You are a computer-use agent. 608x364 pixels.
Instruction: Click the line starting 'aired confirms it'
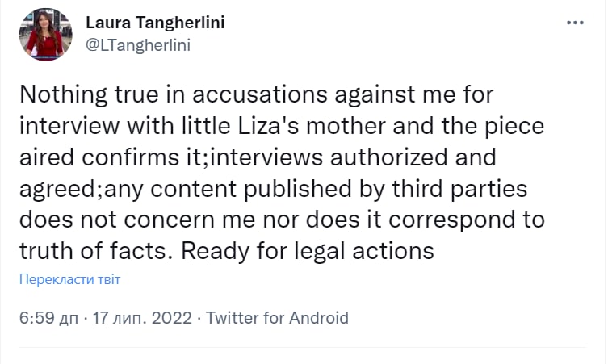[257, 157]
